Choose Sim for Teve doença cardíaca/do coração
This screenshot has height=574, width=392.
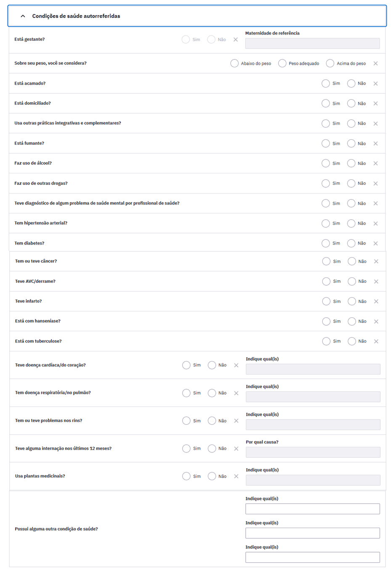tap(186, 365)
